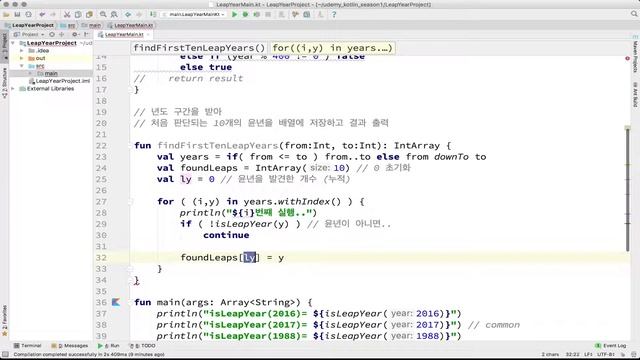Open the Terminal tool window tab

coord(27,346)
